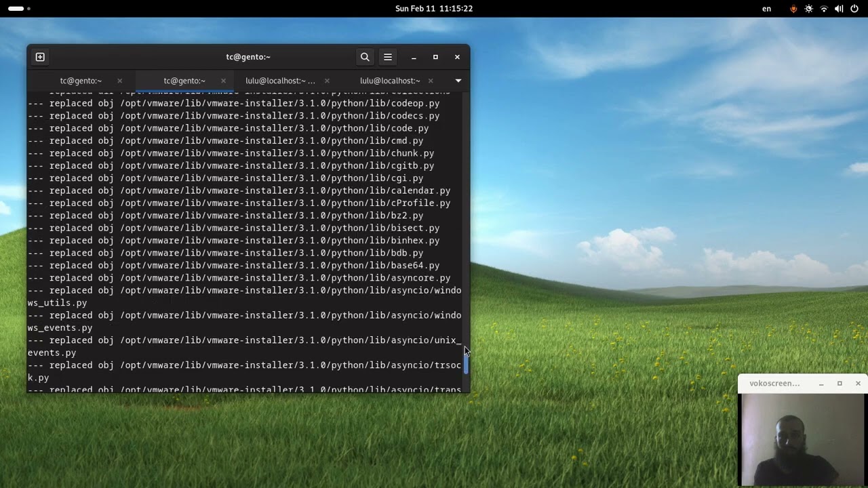Close the terminal window

coord(457,57)
